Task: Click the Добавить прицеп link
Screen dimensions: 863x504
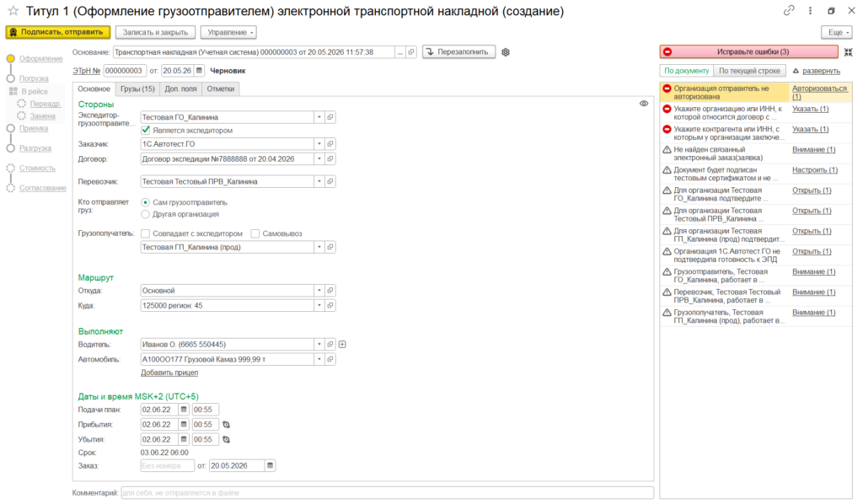Action: 169,373
